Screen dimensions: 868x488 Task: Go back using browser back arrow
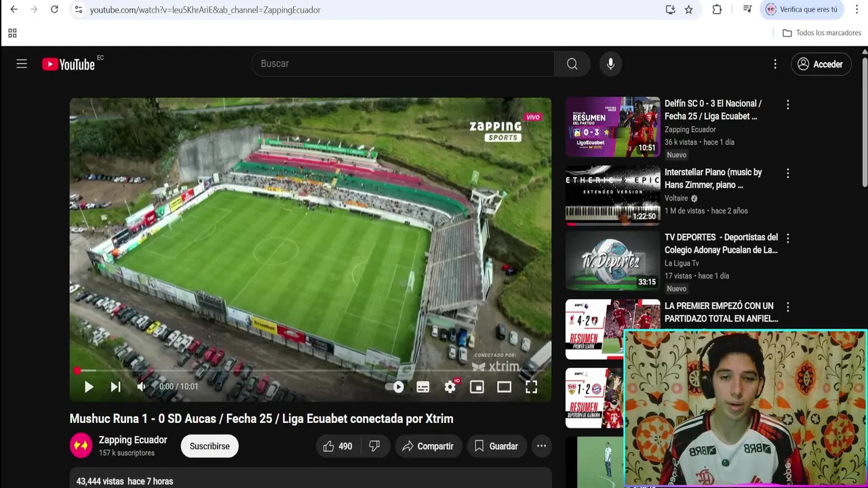(x=14, y=9)
